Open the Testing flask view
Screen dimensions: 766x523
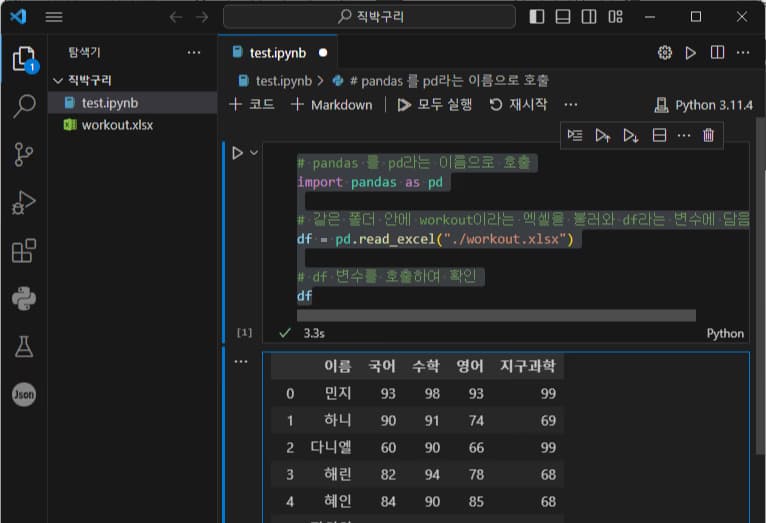click(24, 346)
